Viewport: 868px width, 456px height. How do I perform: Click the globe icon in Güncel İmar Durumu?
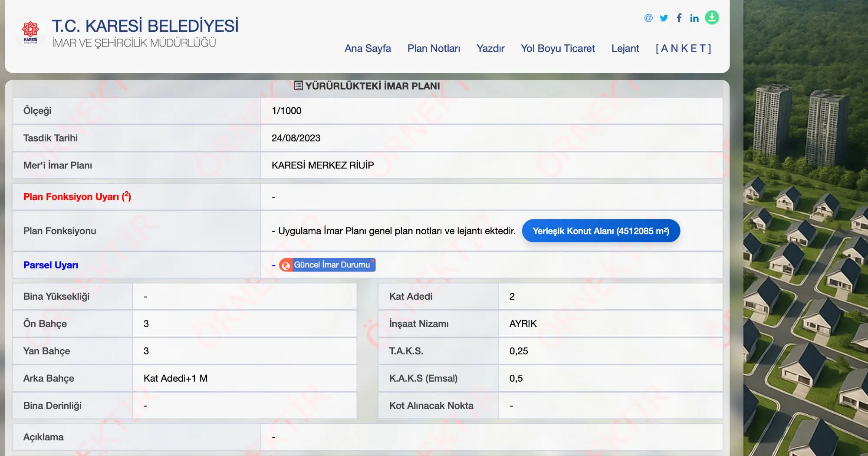click(286, 265)
